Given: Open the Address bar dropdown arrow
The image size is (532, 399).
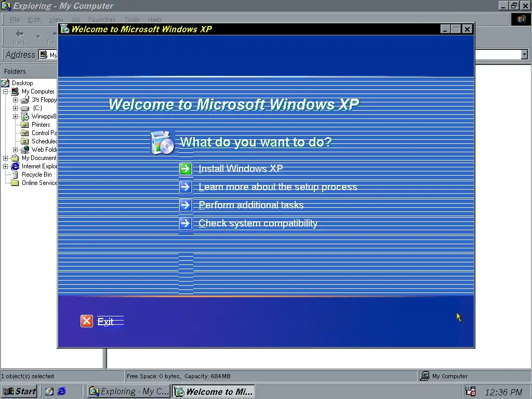Looking at the screenshot, I should point(525,54).
